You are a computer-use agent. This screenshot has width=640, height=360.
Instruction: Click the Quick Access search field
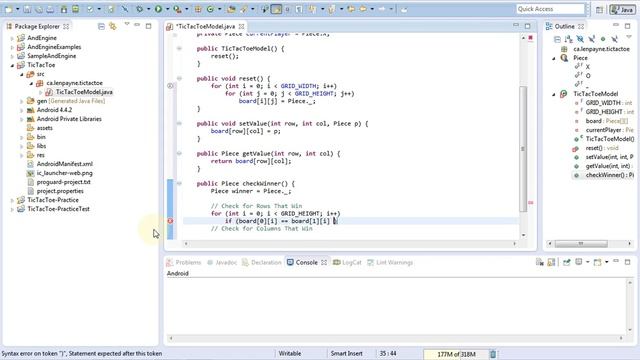point(550,9)
